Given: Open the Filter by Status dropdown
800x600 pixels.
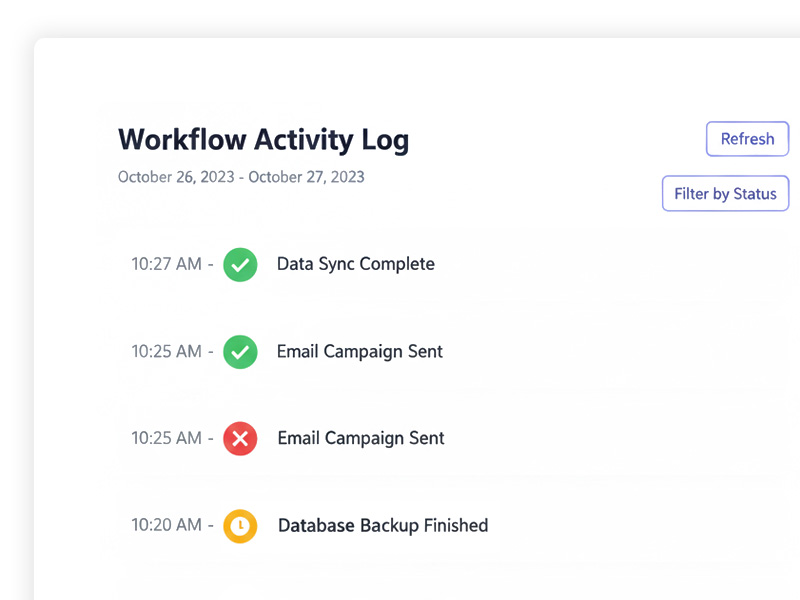Looking at the screenshot, I should coord(725,194).
